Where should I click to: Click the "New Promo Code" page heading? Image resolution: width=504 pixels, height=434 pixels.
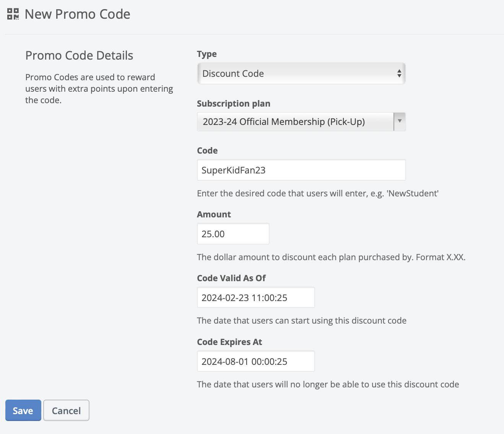point(77,14)
